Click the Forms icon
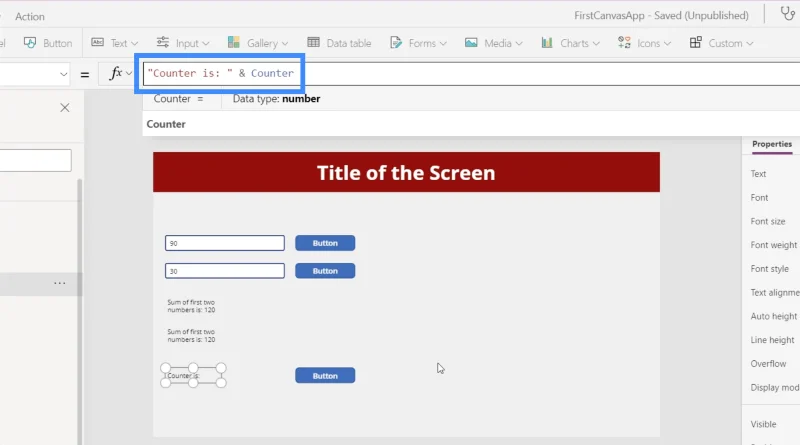 (x=396, y=42)
